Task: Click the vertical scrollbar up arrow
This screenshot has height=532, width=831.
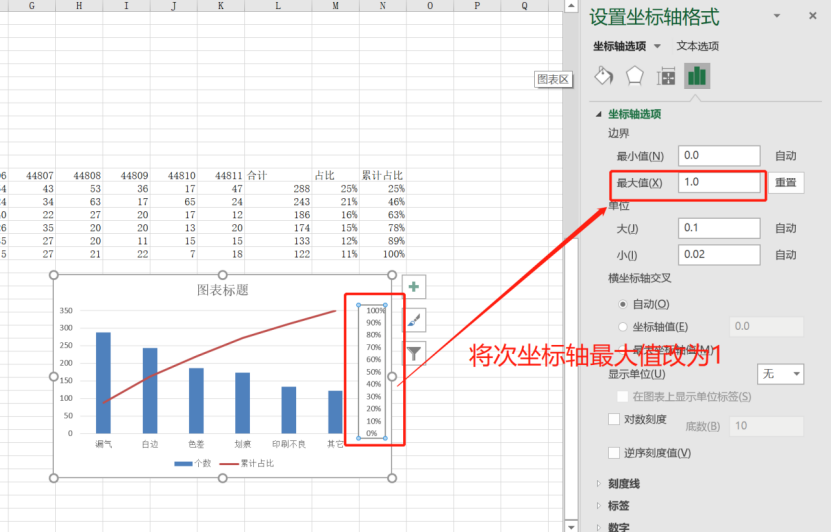Action: tap(571, 6)
